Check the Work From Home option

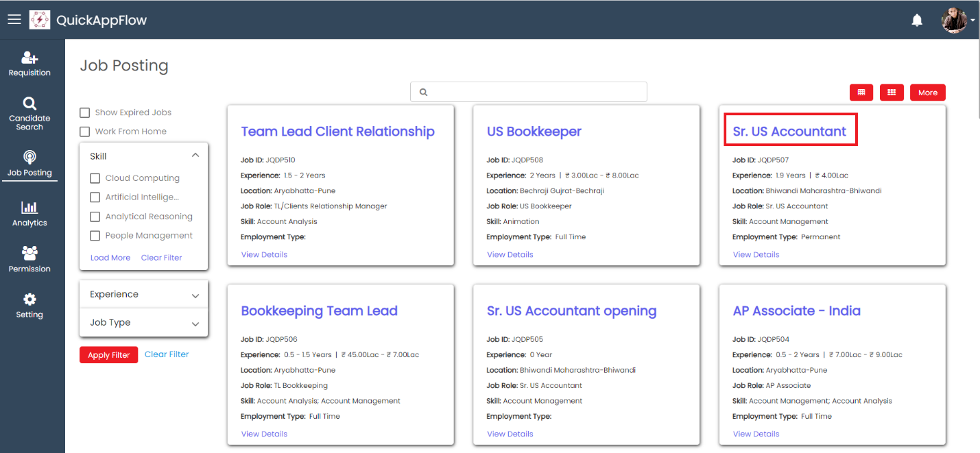coord(85,132)
